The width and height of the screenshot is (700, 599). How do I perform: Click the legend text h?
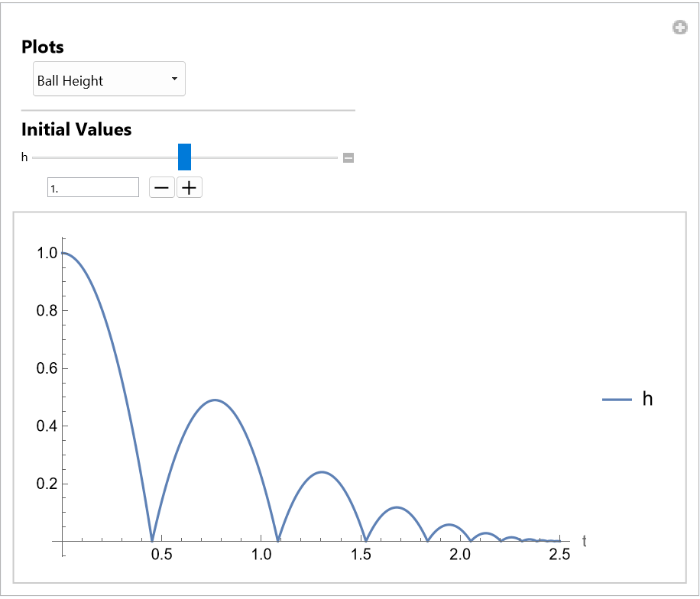(x=647, y=399)
